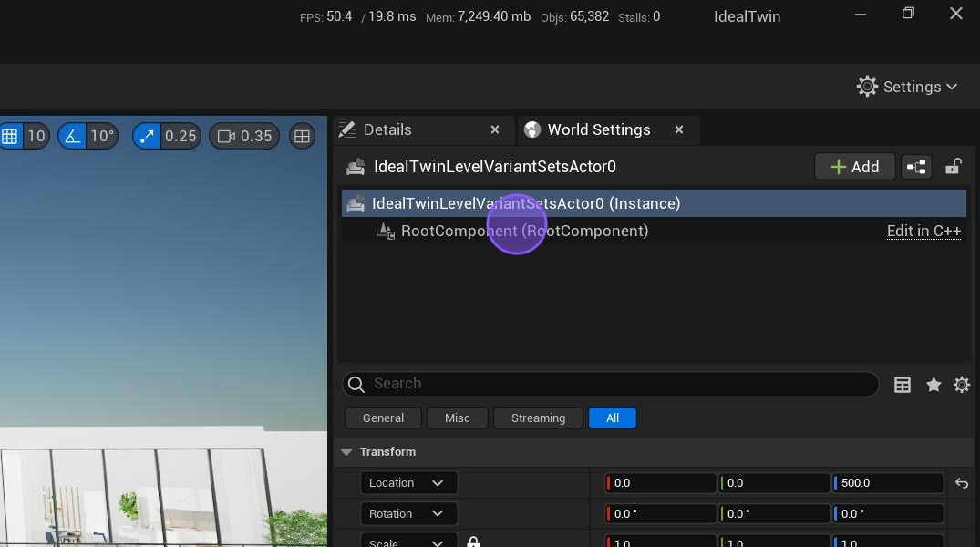The height and width of the screenshot is (547, 980).
Task: Click the viewport layout maximize icon
Action: 302,136
